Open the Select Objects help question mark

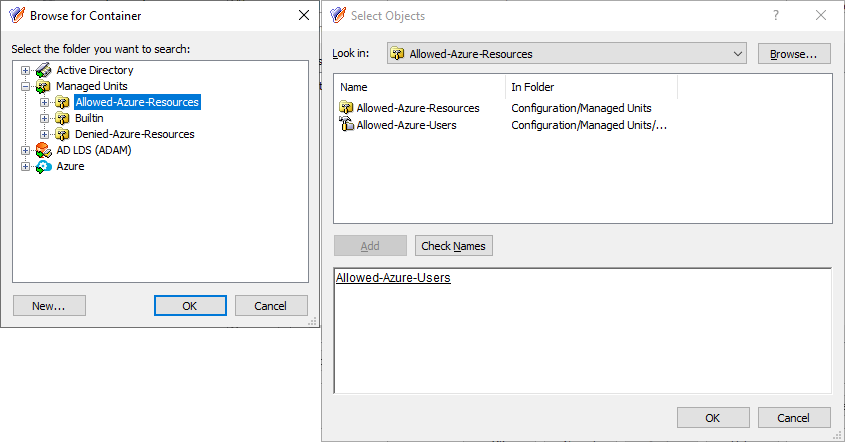click(x=775, y=16)
